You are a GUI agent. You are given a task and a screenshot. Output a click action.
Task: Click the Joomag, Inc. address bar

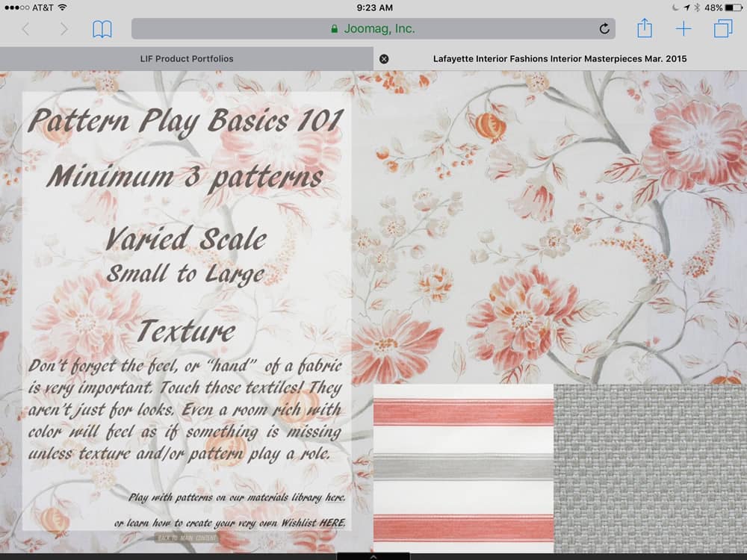(x=372, y=29)
